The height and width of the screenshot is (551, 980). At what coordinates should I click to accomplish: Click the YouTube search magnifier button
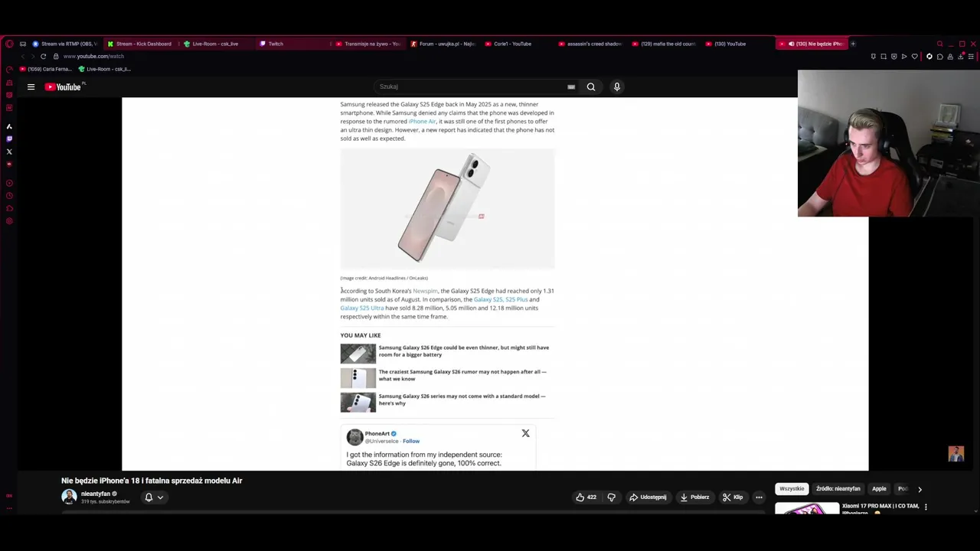[x=591, y=87]
